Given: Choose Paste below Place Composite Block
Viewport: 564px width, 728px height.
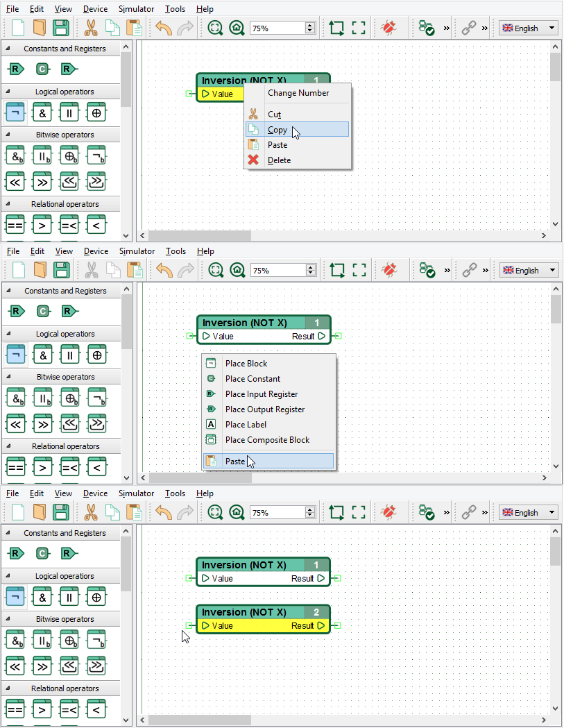Looking at the screenshot, I should (268, 461).
